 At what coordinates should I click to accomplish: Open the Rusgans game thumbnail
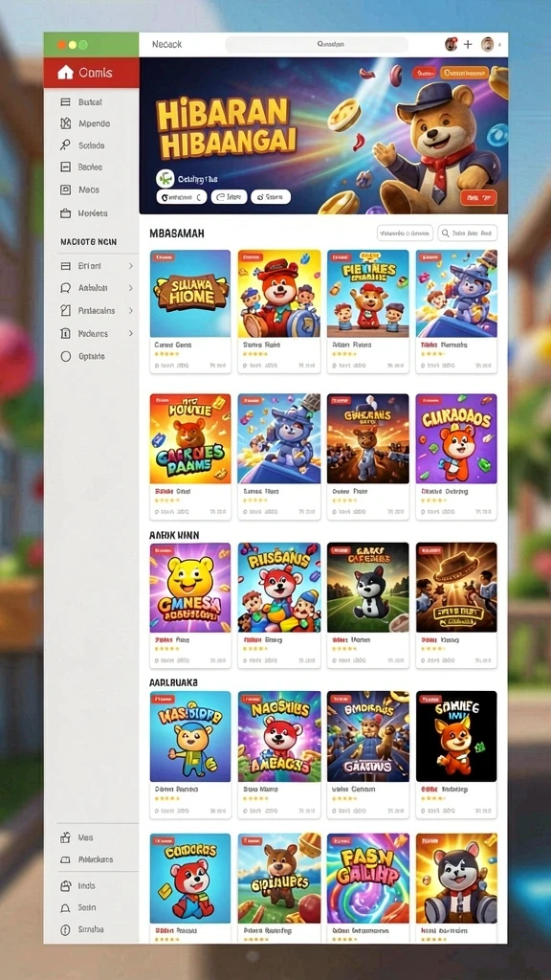click(279, 588)
